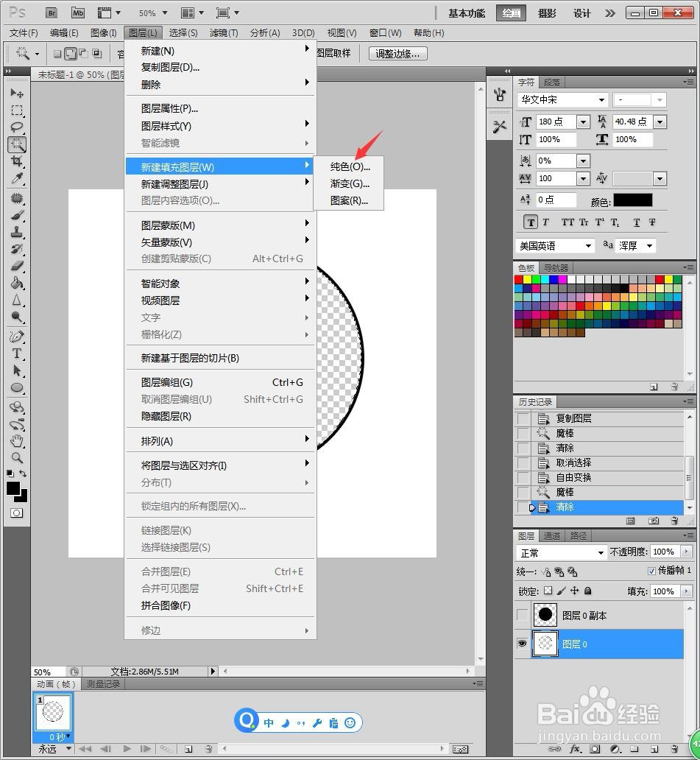This screenshot has height=760, width=700.
Task: Select the Ellipse shape tool
Action: 17,388
